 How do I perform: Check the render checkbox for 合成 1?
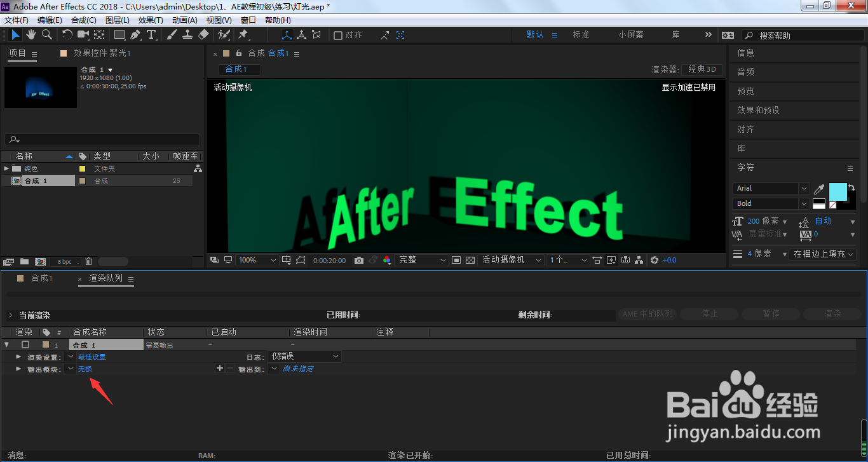[25, 344]
